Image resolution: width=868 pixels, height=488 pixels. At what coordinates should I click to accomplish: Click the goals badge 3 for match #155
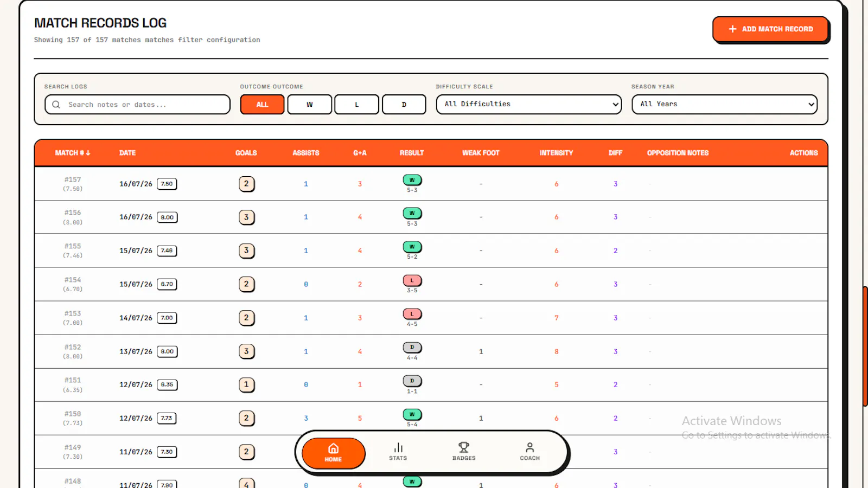[x=246, y=251]
